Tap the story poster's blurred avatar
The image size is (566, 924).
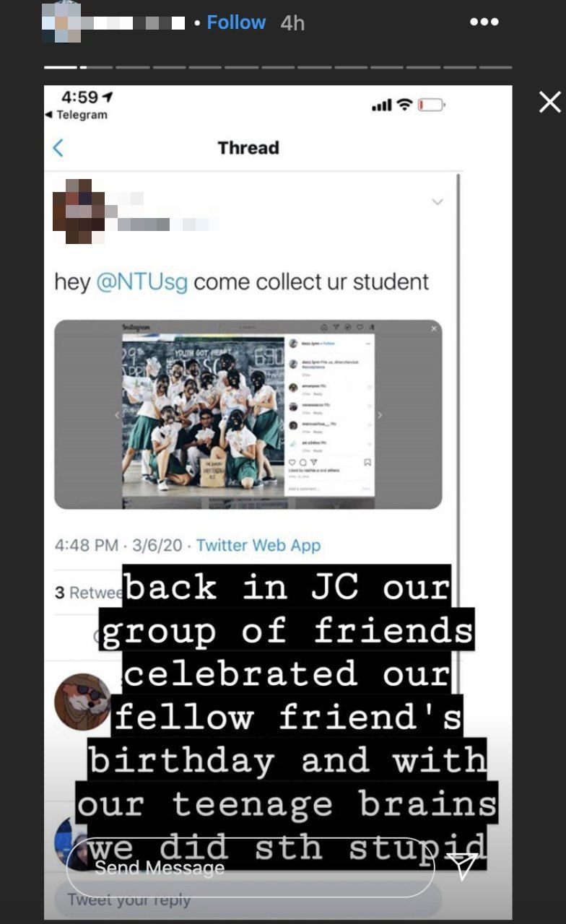pyautogui.click(x=61, y=22)
